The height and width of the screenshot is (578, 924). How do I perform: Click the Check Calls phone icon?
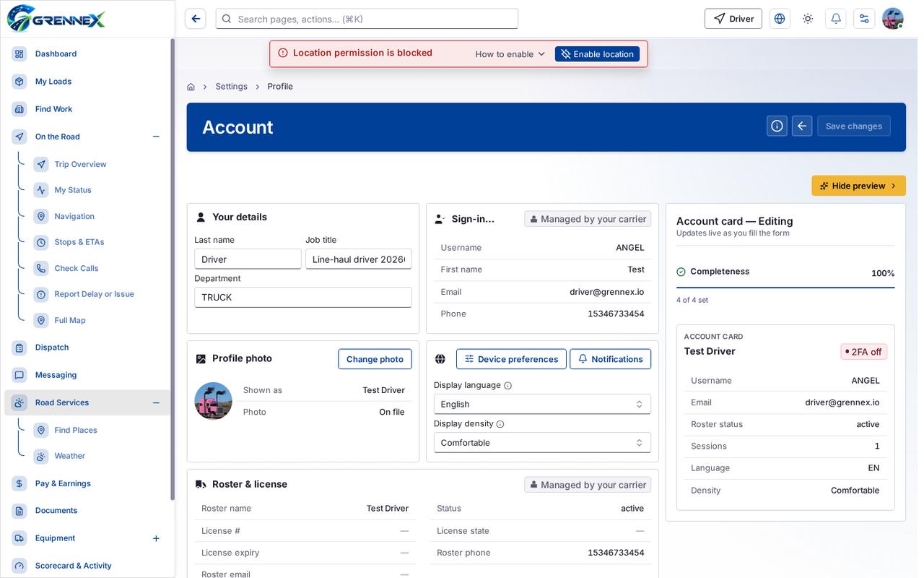click(41, 268)
